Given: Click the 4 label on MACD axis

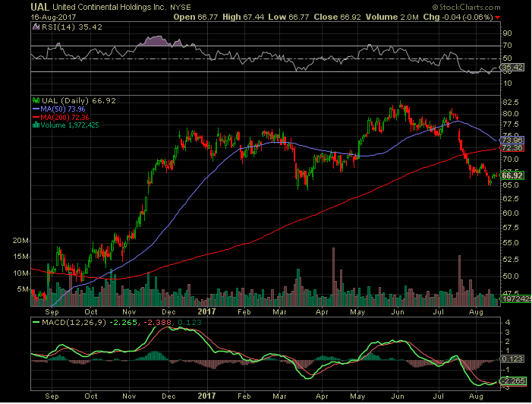Looking at the screenshot, I should (508, 323).
